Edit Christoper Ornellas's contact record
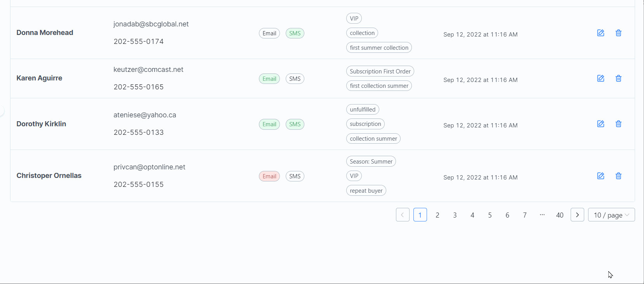 point(601,176)
